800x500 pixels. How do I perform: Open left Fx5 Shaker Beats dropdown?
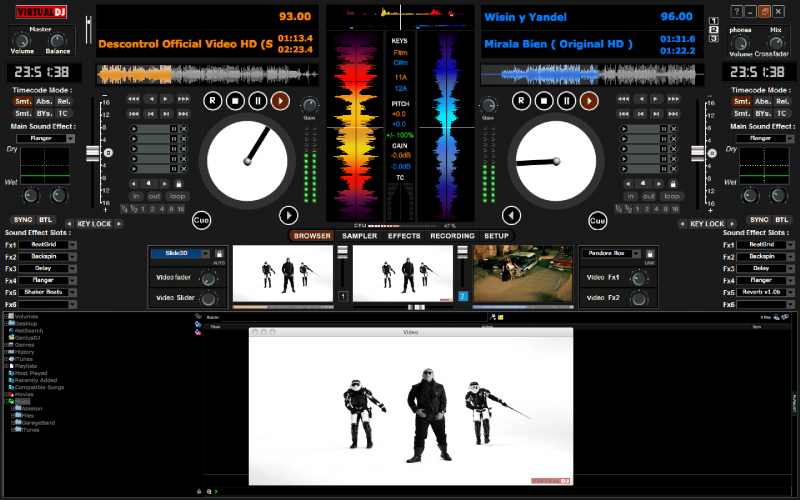48,292
